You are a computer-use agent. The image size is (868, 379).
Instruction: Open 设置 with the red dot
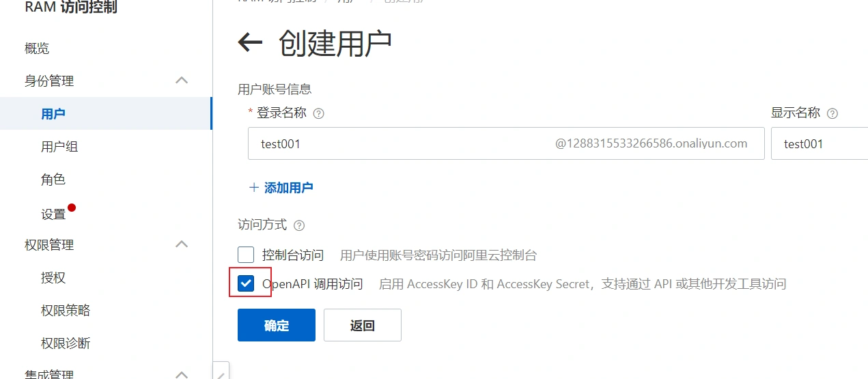point(53,214)
